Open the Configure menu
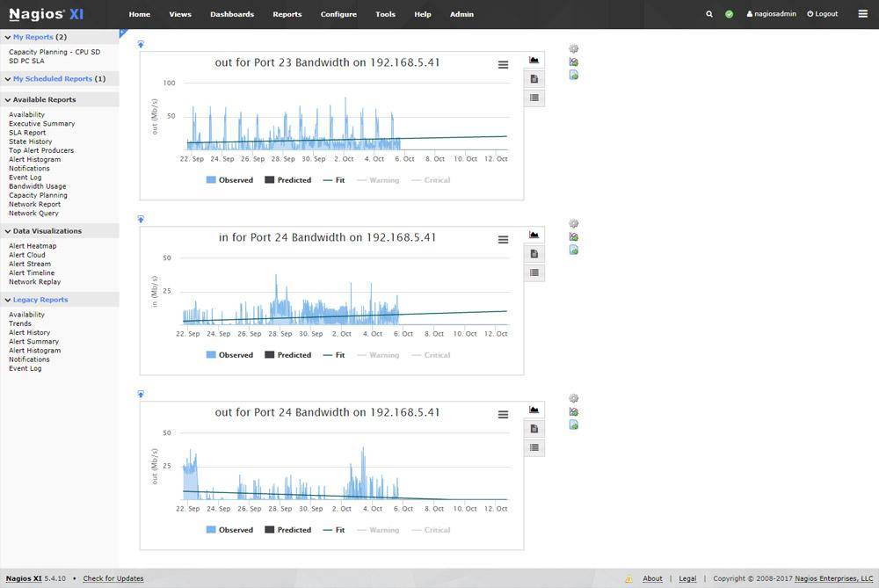This screenshot has height=588, width=879. [338, 14]
